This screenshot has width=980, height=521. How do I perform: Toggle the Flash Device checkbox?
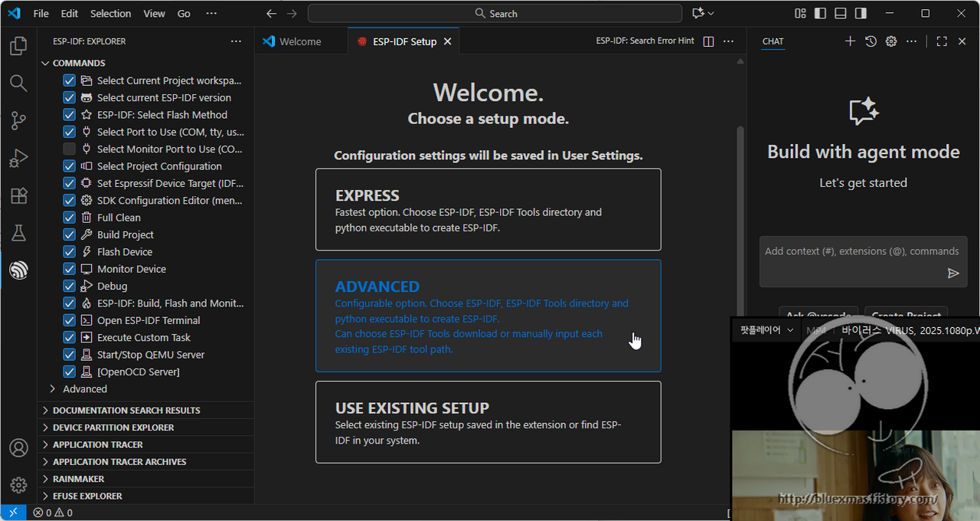pos(69,252)
